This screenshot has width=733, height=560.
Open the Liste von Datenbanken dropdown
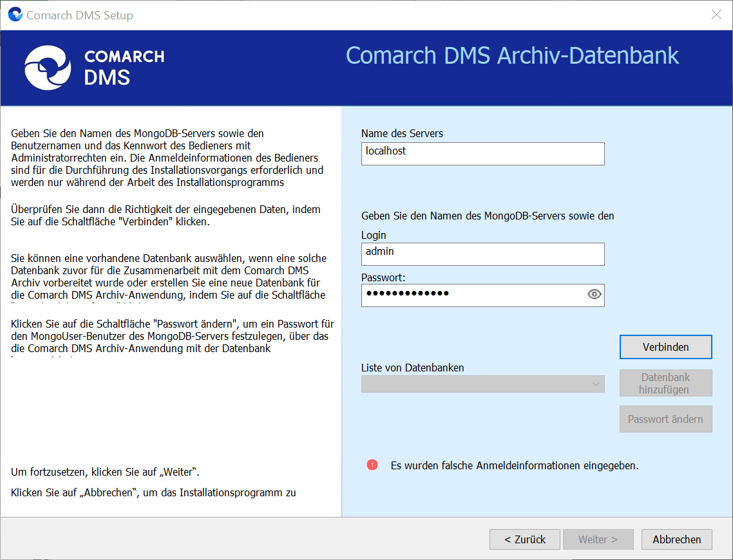pyautogui.click(x=483, y=384)
